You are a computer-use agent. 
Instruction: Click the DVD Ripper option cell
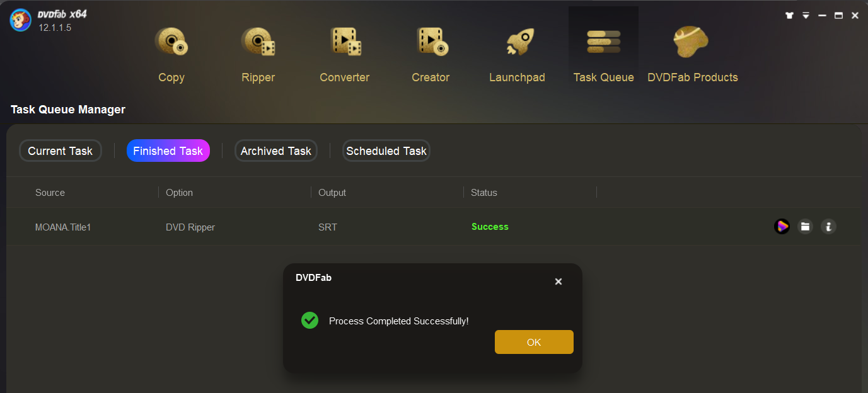[190, 227]
